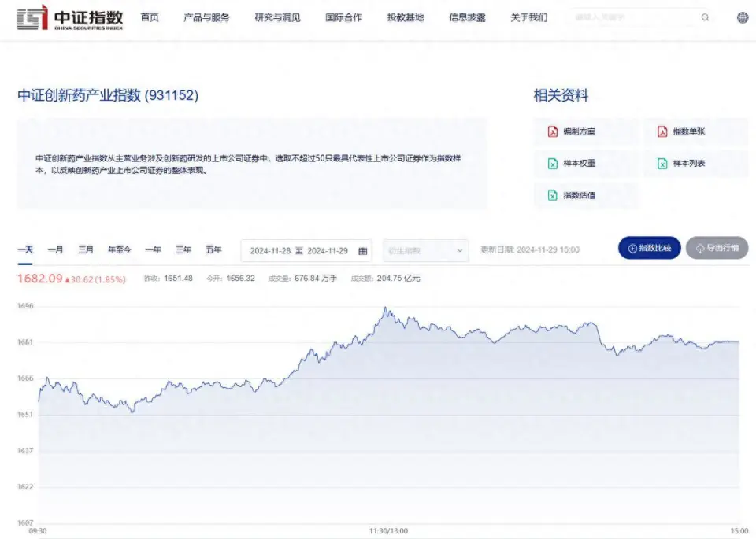
Task: Select the 年至今 period tab
Action: coord(119,249)
